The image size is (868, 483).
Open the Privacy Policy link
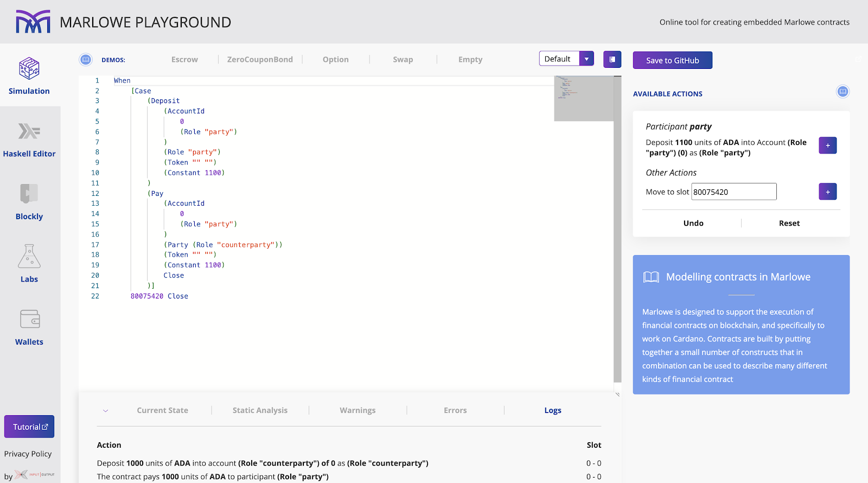tap(28, 454)
